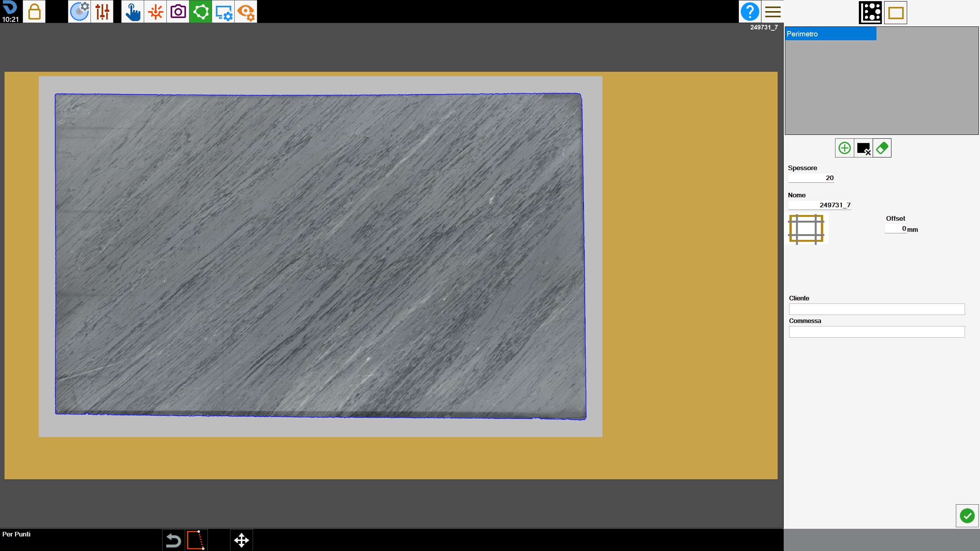
Task: Click the Offset mm value field
Action: point(896,229)
